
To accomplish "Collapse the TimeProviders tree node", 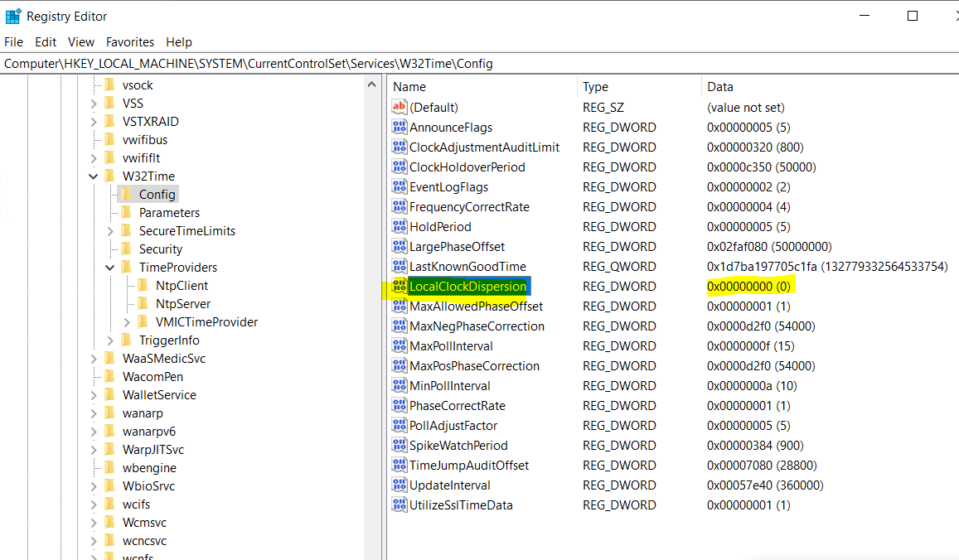I will click(110, 268).
